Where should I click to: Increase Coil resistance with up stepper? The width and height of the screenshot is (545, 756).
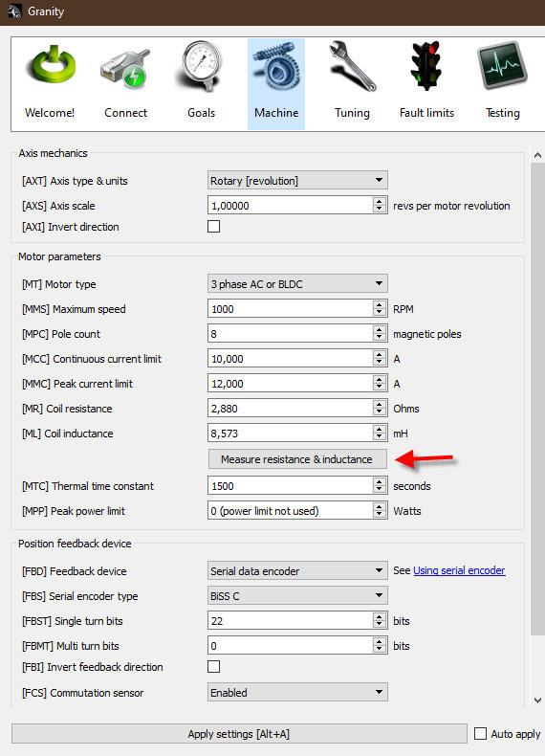(380, 404)
